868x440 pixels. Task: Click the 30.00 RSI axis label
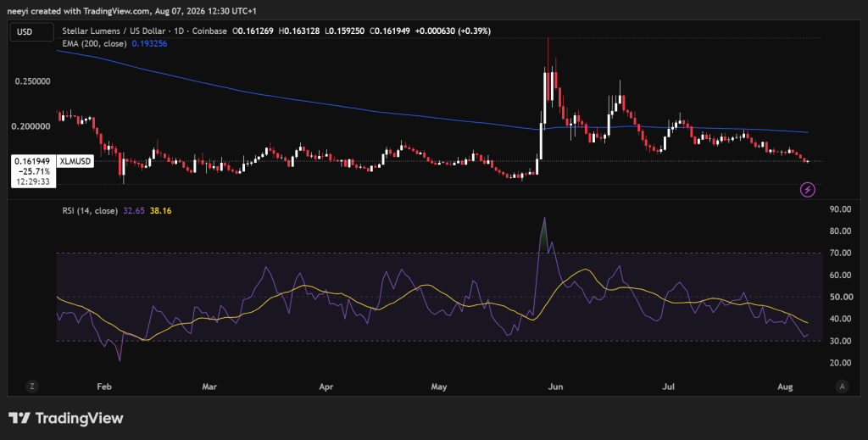coord(840,341)
